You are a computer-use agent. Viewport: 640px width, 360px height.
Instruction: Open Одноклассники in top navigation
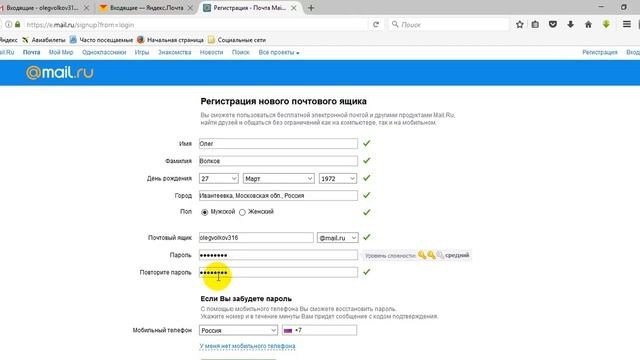coord(104,52)
